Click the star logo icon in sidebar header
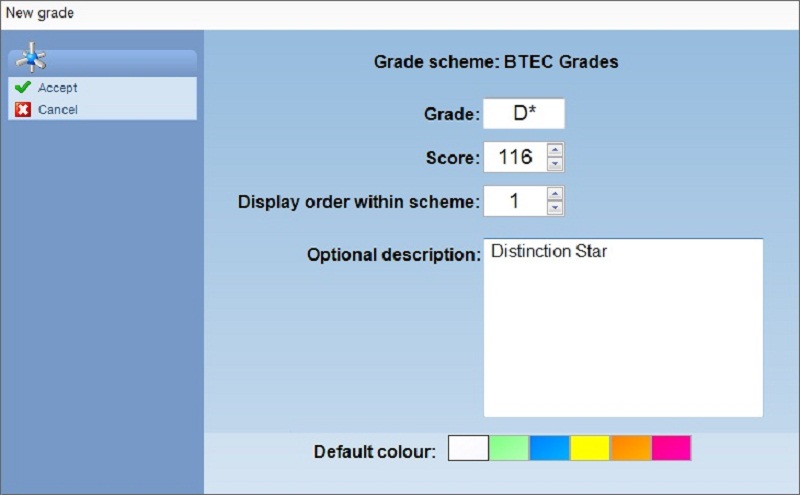 (31, 57)
